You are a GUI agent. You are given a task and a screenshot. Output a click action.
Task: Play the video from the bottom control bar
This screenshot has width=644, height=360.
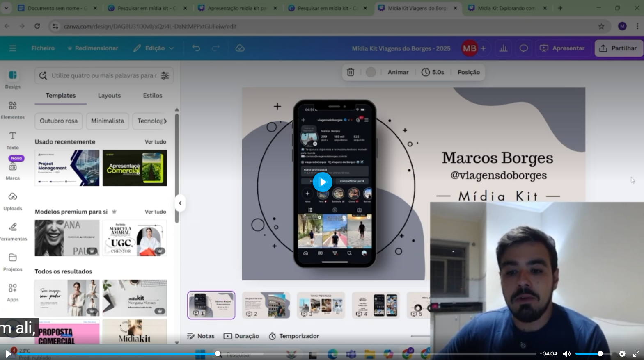[8, 353]
